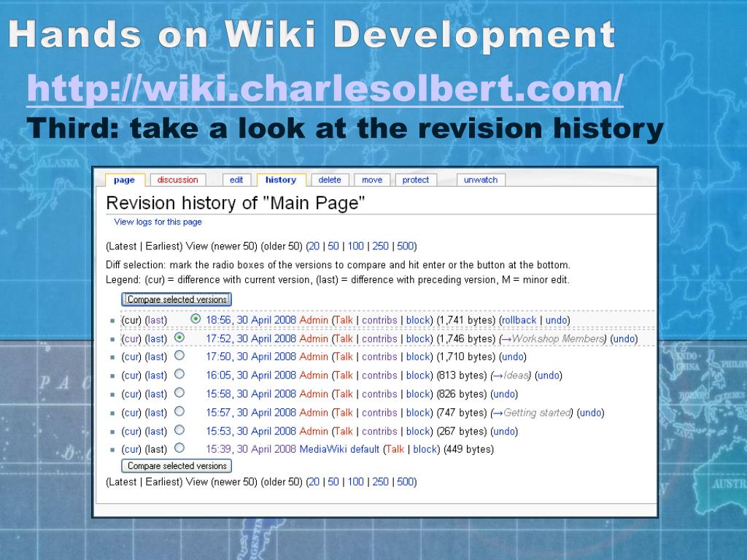Open the Ideas section link arrow
The image size is (747, 560).
point(498,376)
